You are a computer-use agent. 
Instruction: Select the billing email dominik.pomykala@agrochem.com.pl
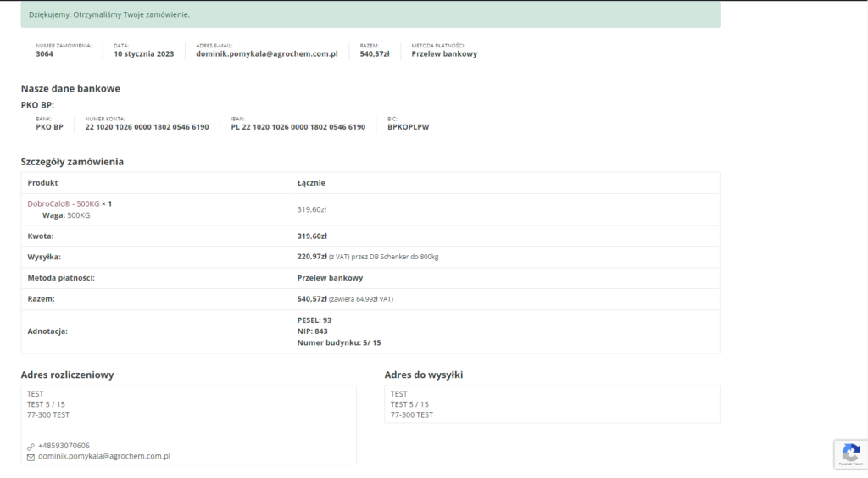coord(104,456)
